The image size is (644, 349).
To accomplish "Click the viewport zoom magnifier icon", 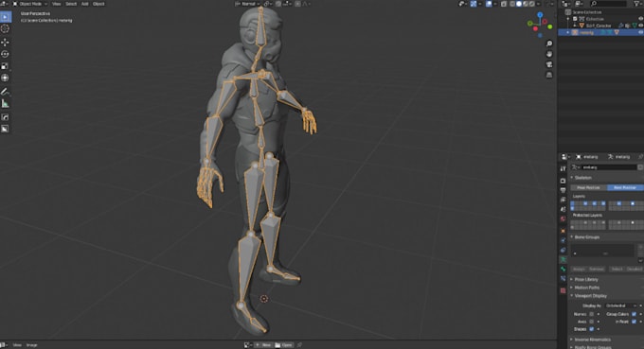I will pyautogui.click(x=549, y=44).
